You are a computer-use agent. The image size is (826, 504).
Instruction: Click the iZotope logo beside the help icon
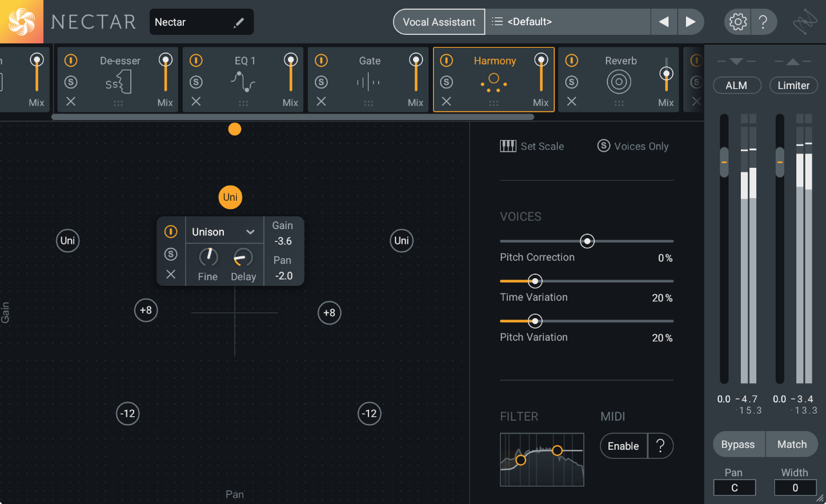[805, 23]
